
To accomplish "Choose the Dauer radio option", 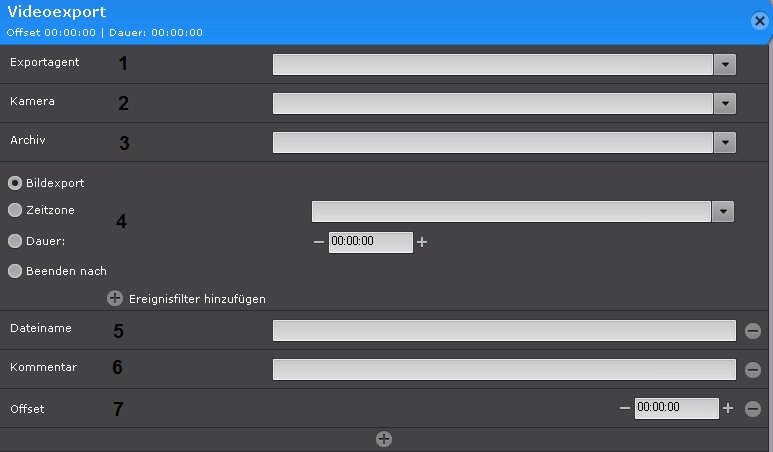I will point(15,241).
